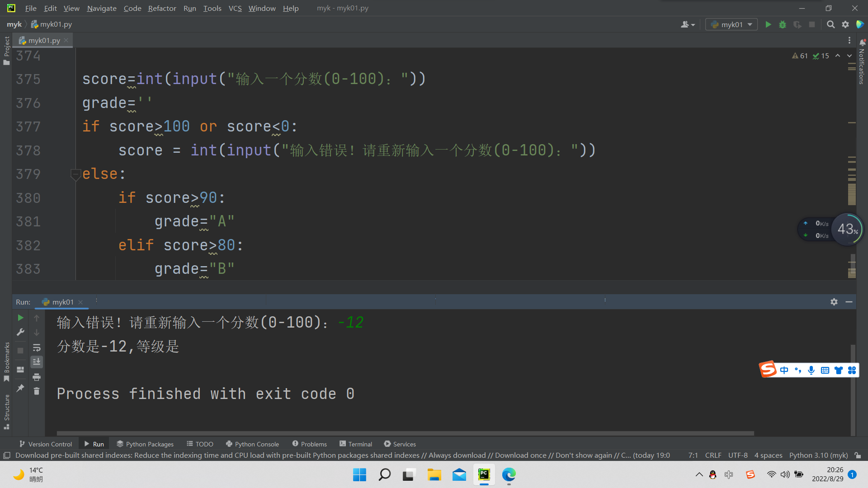Click the 61 warnings indicator
868x488 pixels.
[x=800, y=56]
